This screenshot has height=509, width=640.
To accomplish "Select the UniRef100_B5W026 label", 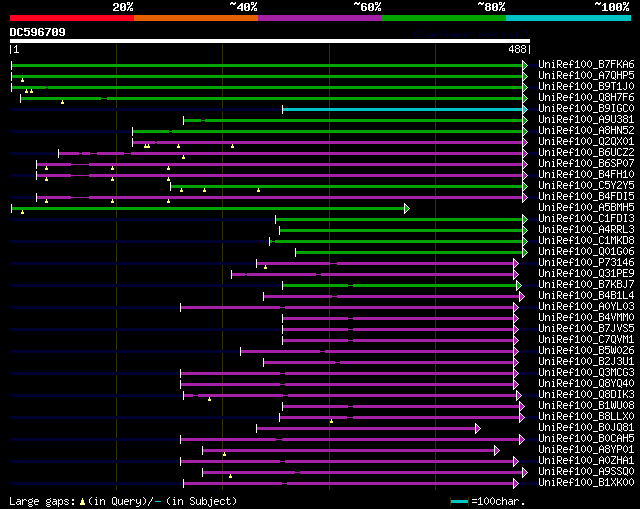I will [x=586, y=351].
